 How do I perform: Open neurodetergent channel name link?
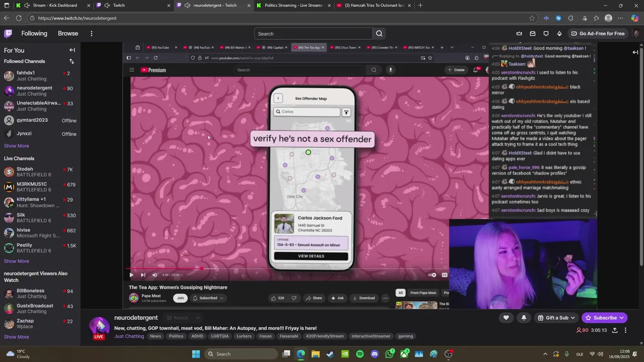pos(136,318)
